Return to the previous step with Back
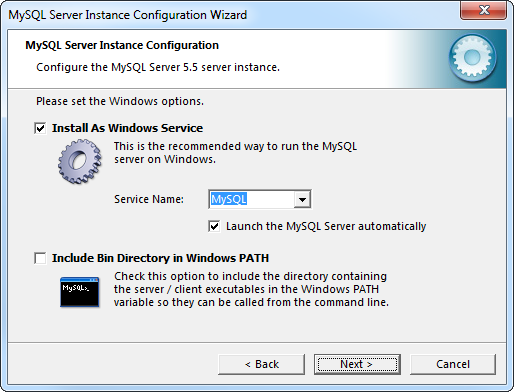514x392 pixels. click(262, 364)
